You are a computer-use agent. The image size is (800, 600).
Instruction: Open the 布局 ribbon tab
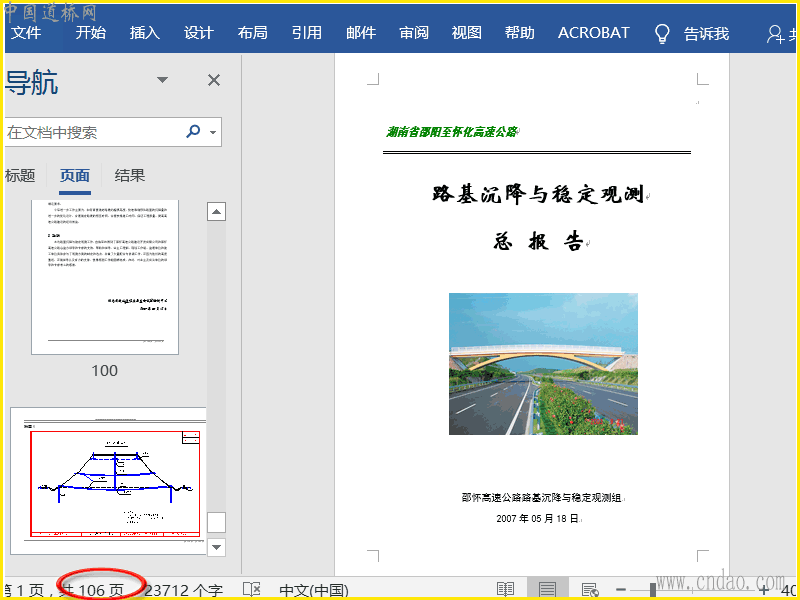[x=253, y=33]
